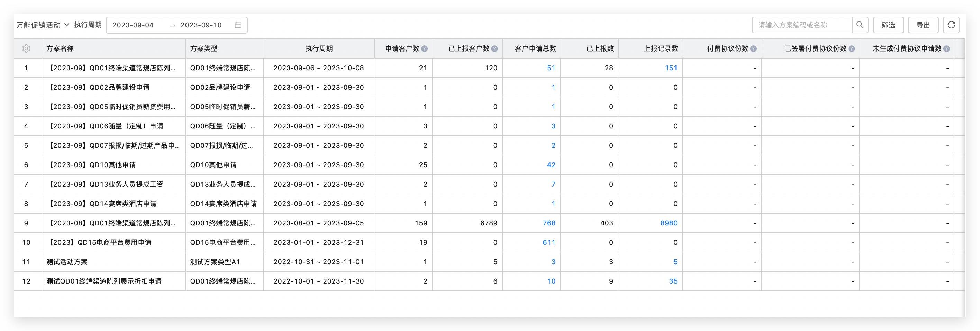Select row 测试活动方案
Screen dimensions: 980x331
pos(489,262)
